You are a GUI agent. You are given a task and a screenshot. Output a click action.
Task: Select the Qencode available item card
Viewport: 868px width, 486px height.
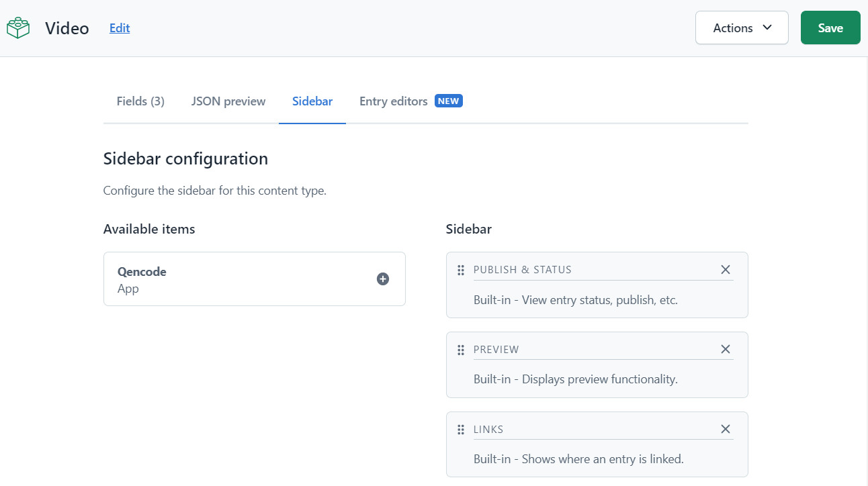[255, 279]
